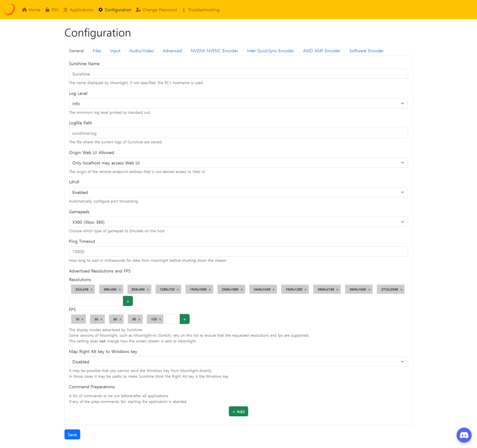Click Add under Command Preparations
The height and width of the screenshot is (448, 477).
tap(238, 412)
